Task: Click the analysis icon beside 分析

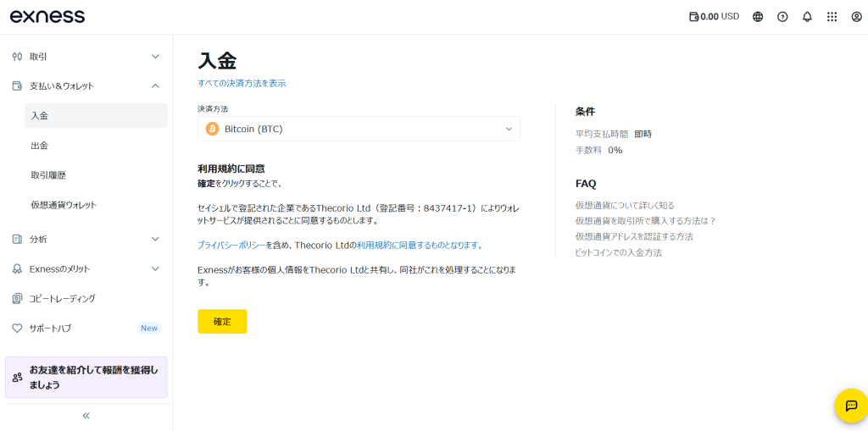Action: [x=17, y=239]
